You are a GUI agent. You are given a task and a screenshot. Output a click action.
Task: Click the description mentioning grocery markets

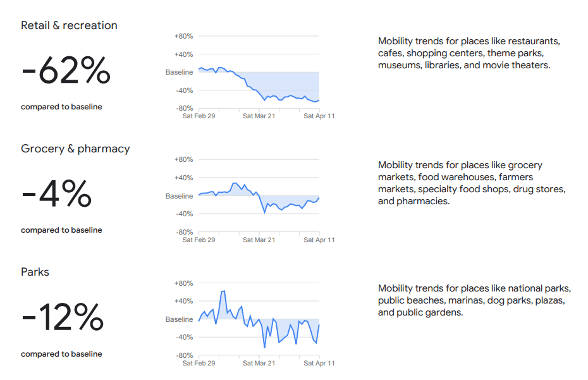tap(471, 183)
